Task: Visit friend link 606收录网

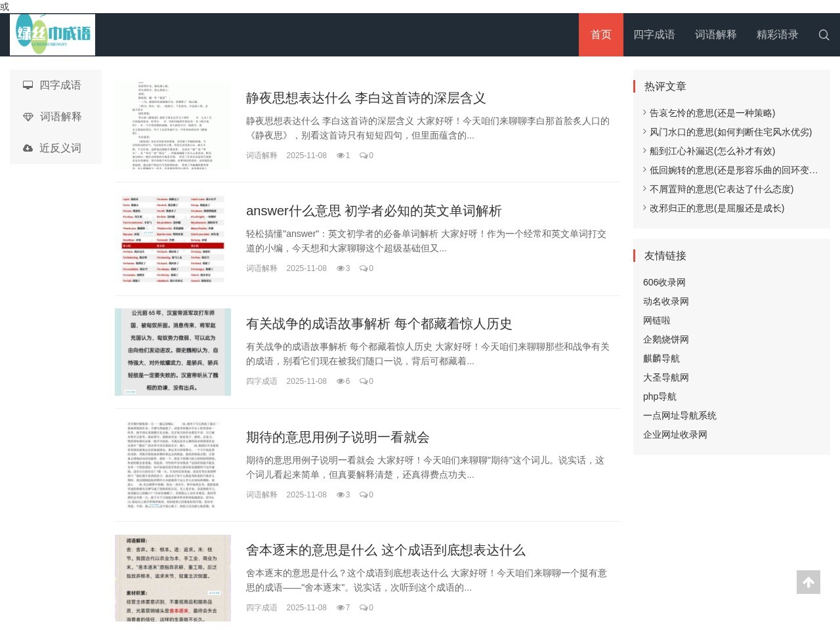Action: [664, 283]
